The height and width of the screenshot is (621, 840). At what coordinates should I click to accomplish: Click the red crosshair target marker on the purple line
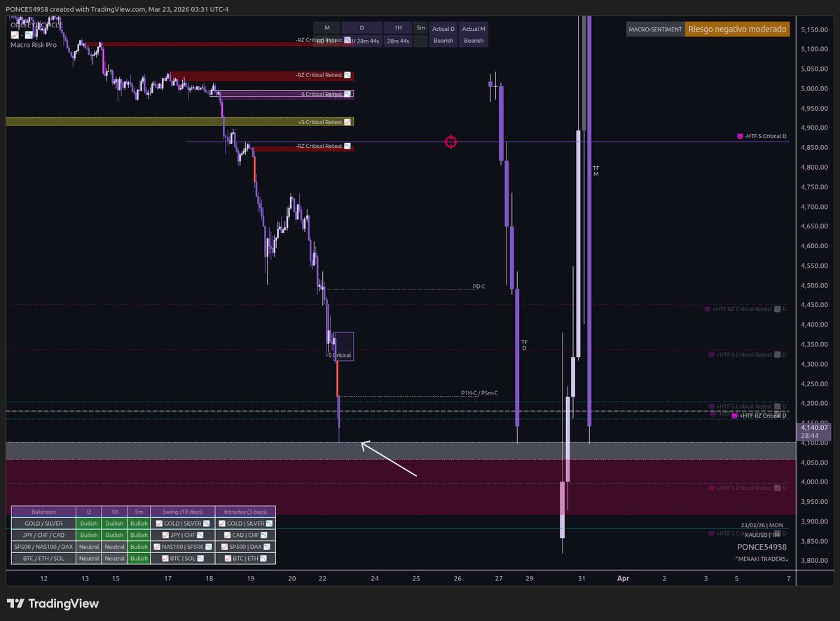450,142
